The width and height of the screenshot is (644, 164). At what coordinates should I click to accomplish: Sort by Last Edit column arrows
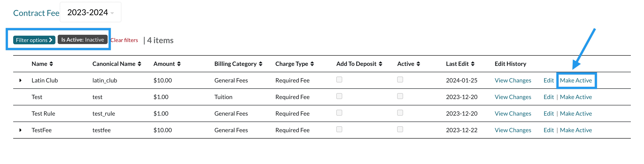(473, 64)
